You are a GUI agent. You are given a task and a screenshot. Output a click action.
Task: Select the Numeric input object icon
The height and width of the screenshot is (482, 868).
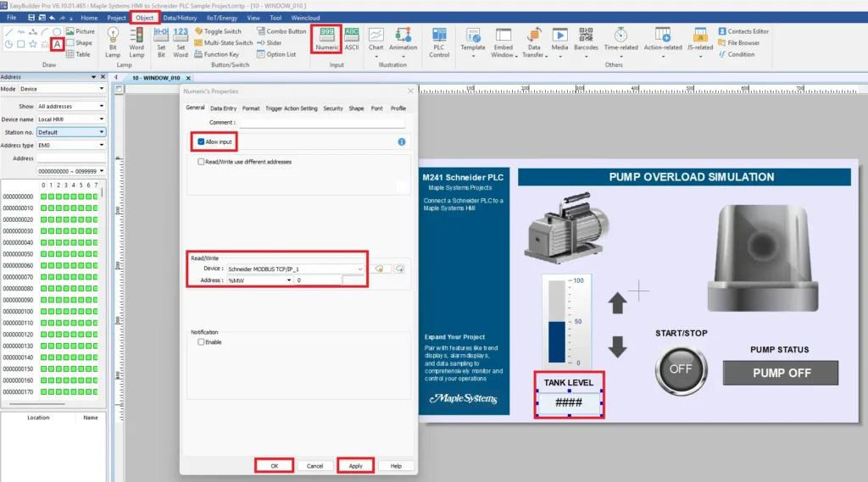click(x=326, y=39)
